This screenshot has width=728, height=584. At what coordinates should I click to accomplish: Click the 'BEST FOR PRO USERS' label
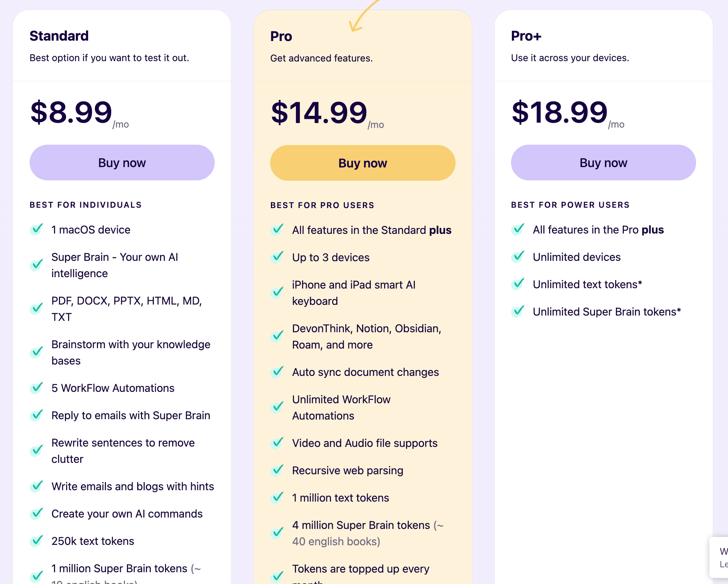coord(322,205)
